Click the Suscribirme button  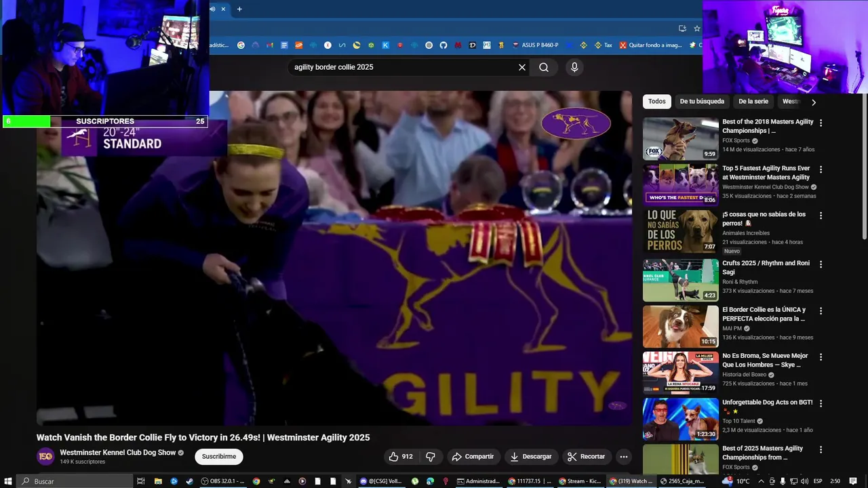(219, 457)
